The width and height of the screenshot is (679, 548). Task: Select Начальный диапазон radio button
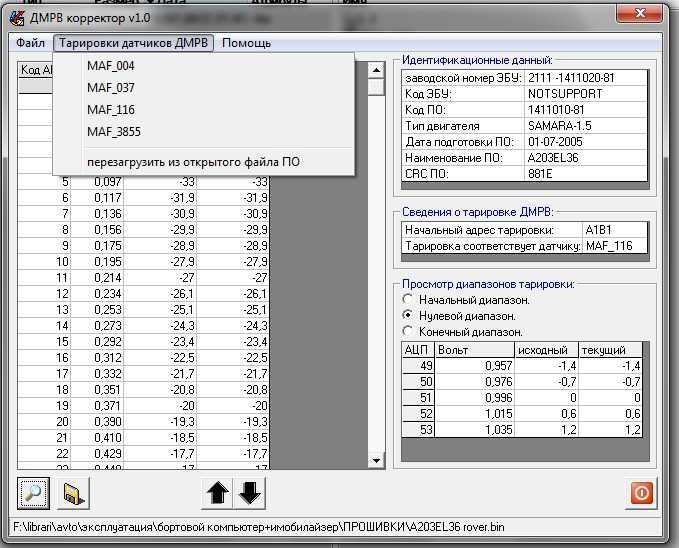[407, 299]
